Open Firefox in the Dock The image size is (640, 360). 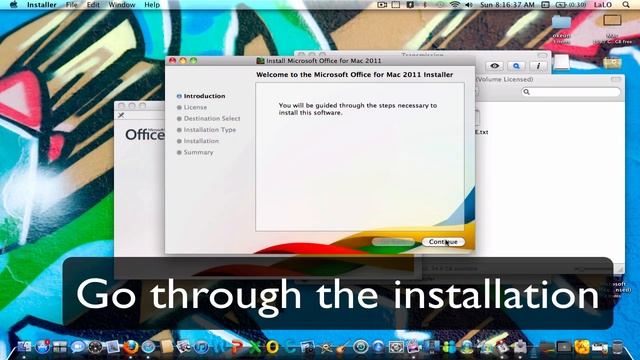130,347
